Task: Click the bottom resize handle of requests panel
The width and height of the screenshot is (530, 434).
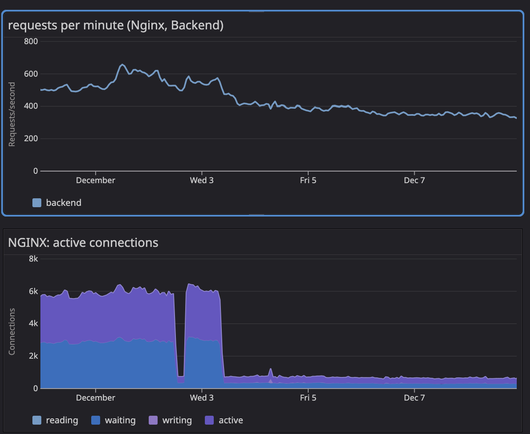Action: [x=257, y=215]
